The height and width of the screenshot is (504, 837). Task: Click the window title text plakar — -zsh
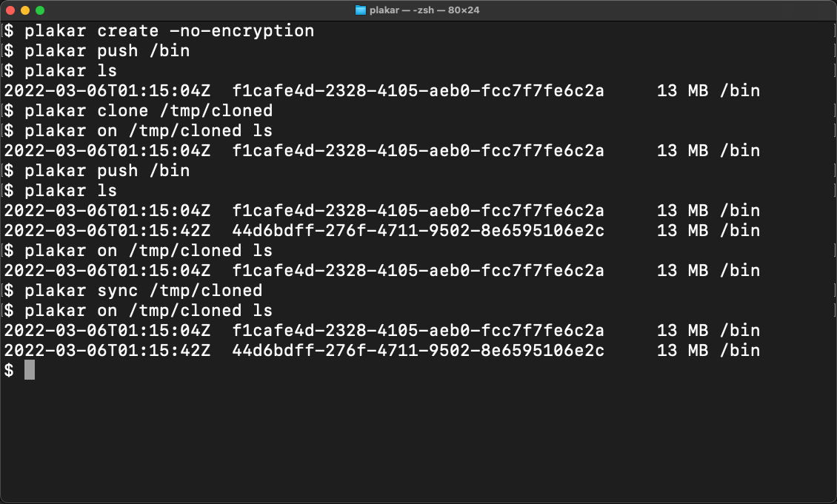[x=401, y=10]
